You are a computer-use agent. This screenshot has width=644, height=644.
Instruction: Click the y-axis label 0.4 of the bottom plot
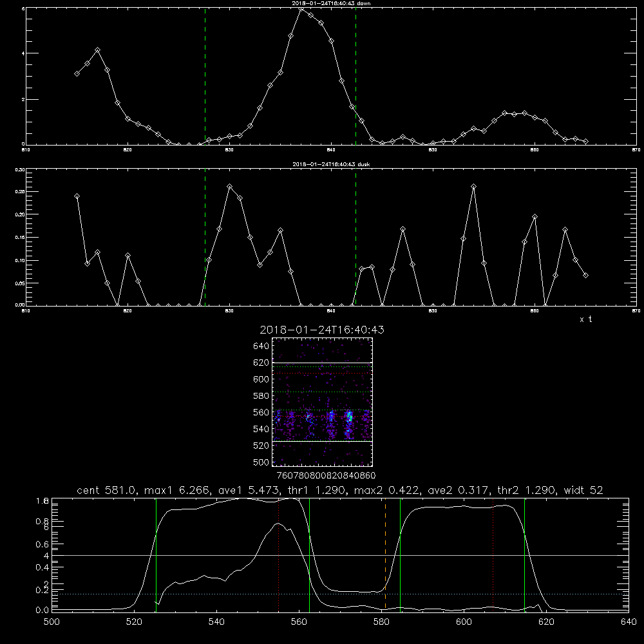[43, 567]
